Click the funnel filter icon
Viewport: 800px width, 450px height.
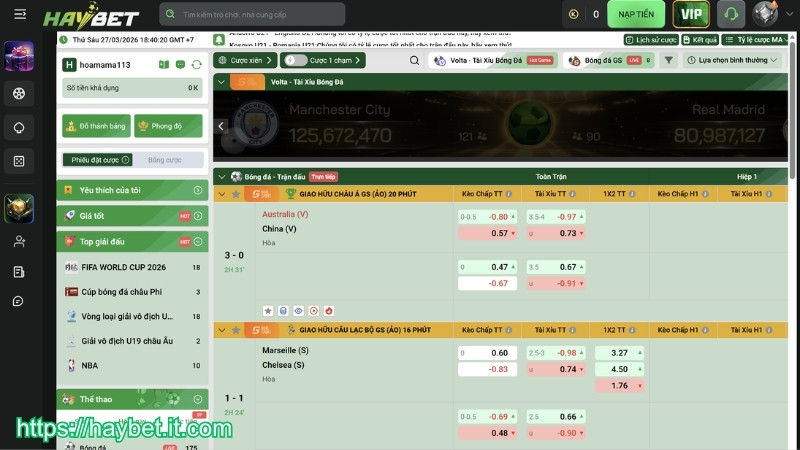[x=668, y=60]
